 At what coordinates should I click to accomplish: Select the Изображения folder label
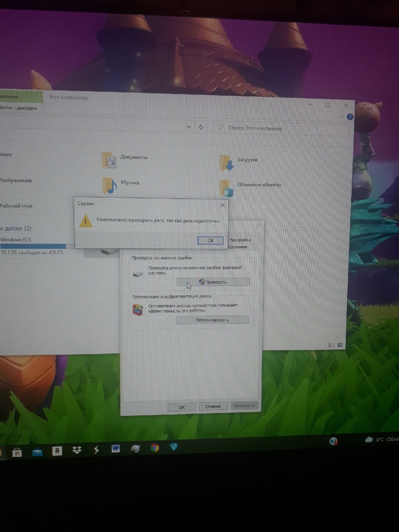[16, 180]
